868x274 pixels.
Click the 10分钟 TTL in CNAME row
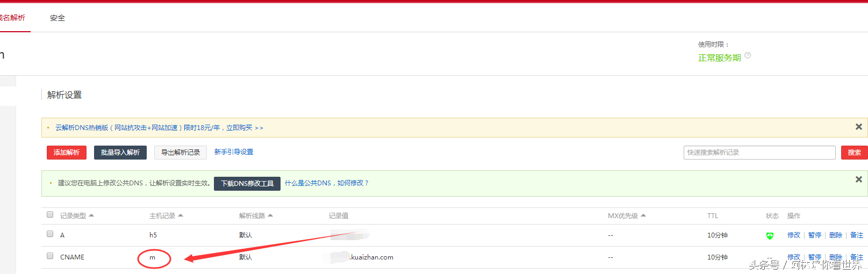tap(718, 257)
